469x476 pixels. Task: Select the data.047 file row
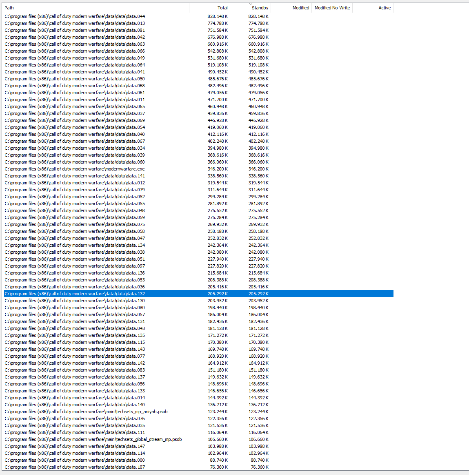coord(199,238)
